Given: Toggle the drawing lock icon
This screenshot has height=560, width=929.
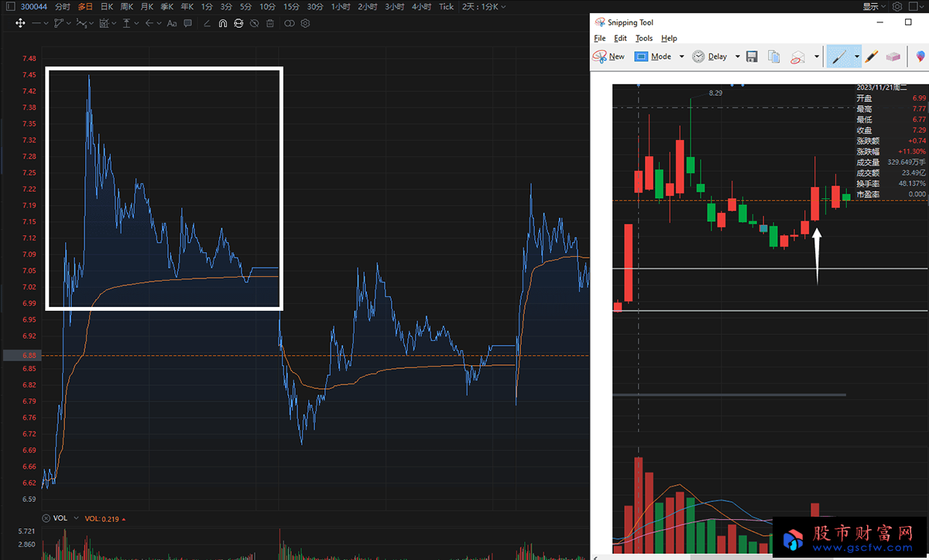Looking at the screenshot, I should click(x=238, y=23).
